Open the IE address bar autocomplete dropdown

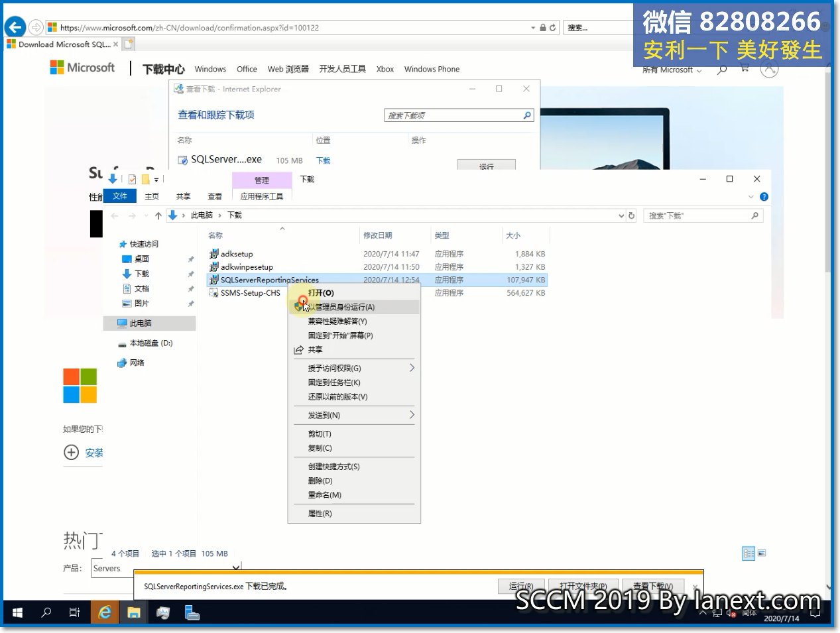coord(533,28)
